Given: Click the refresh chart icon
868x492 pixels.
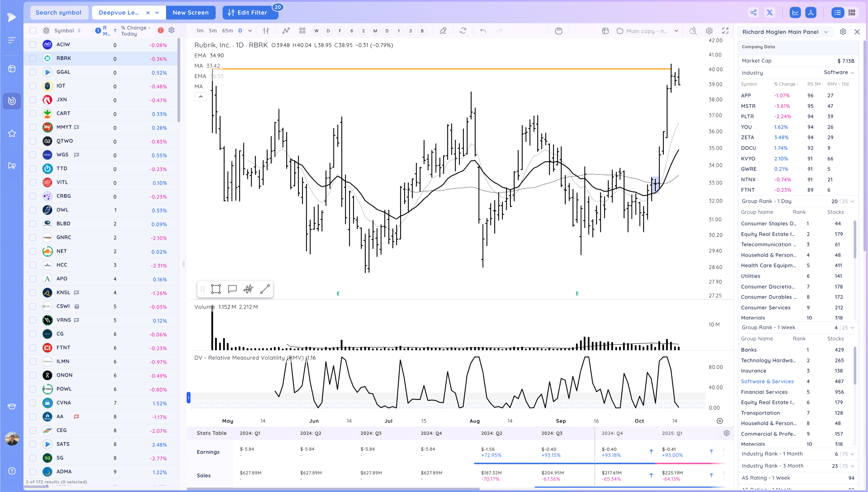Looking at the screenshot, I should point(463,31).
